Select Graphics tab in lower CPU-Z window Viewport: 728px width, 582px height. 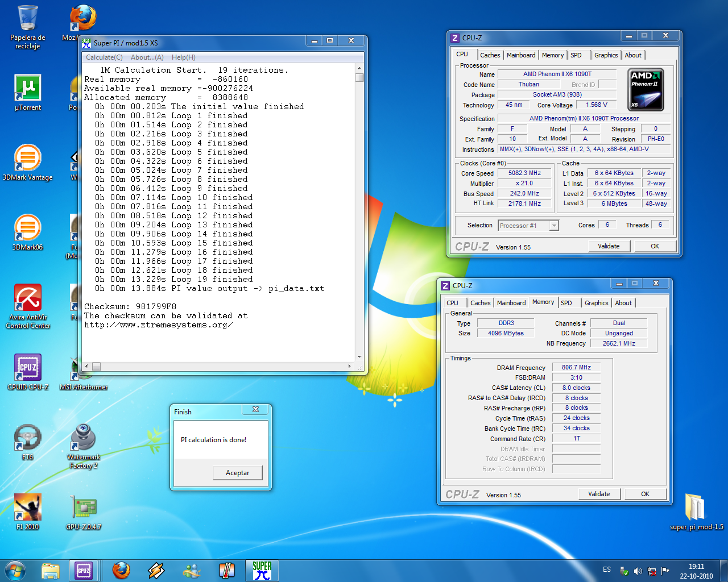click(x=596, y=303)
